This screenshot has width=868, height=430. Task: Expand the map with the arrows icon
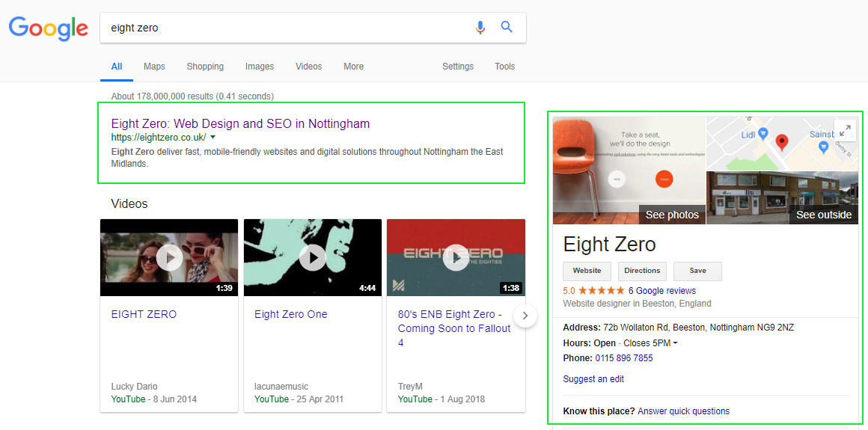pyautogui.click(x=846, y=131)
